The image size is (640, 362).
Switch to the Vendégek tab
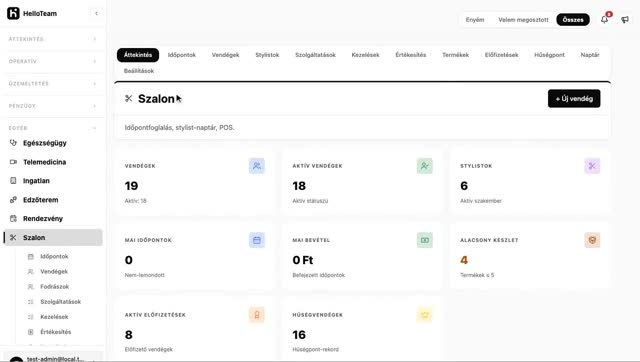[225, 55]
